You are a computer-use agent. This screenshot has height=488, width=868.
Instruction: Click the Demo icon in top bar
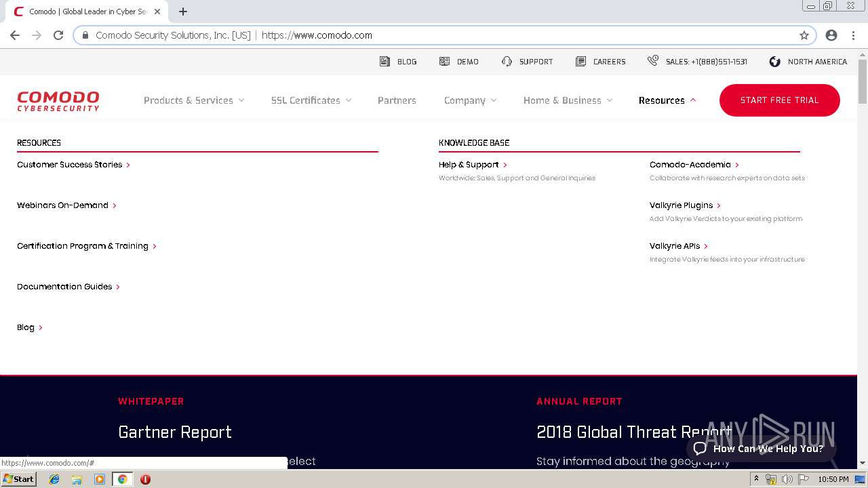coord(444,61)
